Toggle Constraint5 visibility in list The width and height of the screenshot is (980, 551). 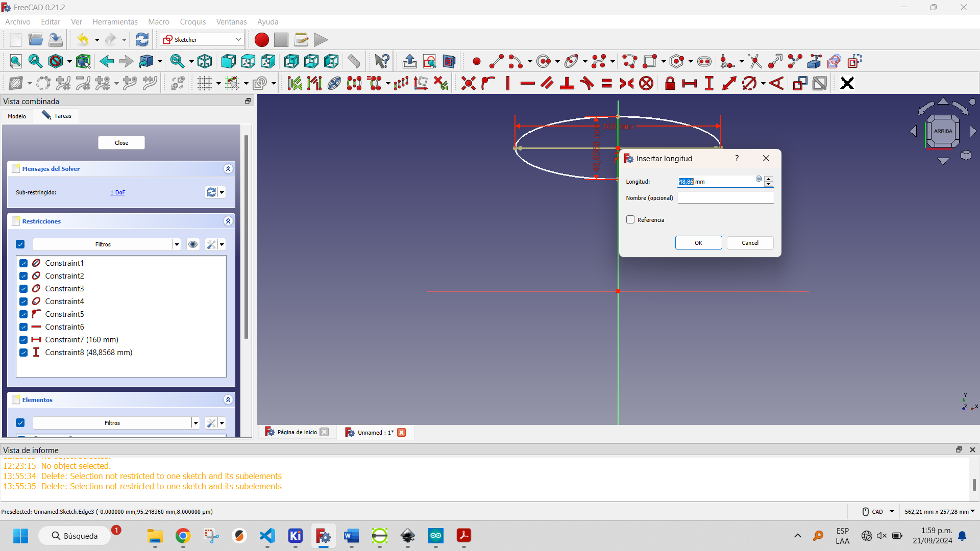23,314
